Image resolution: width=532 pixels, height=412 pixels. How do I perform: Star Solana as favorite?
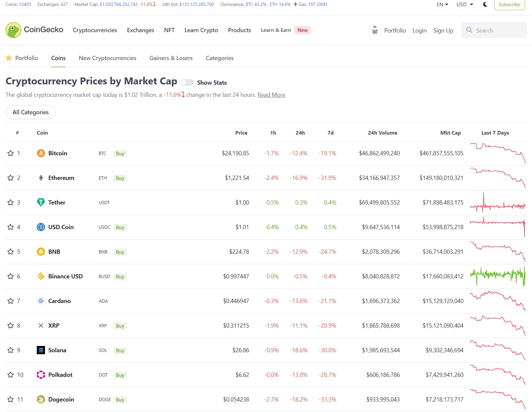click(x=11, y=350)
